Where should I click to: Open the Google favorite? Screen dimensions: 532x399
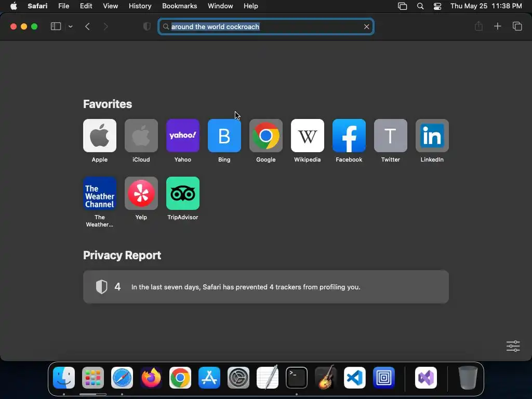pyautogui.click(x=265, y=136)
